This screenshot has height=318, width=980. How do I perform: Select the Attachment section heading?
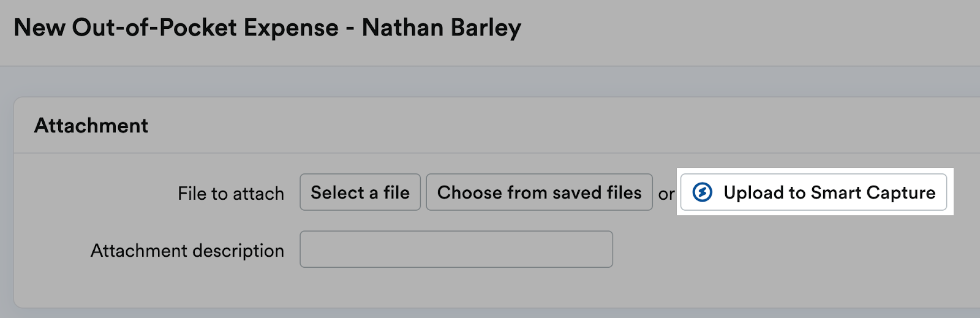point(91,126)
